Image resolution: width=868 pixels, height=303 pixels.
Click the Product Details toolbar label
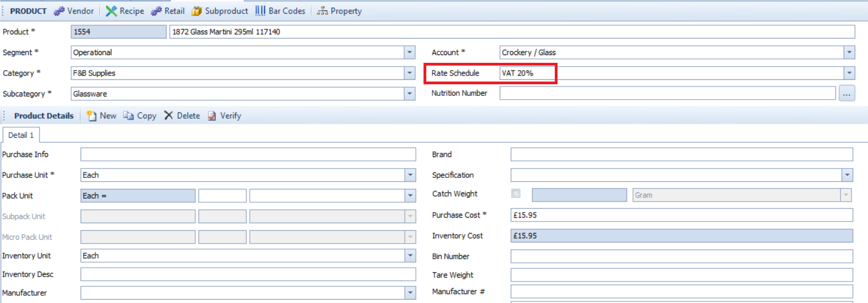coord(44,116)
